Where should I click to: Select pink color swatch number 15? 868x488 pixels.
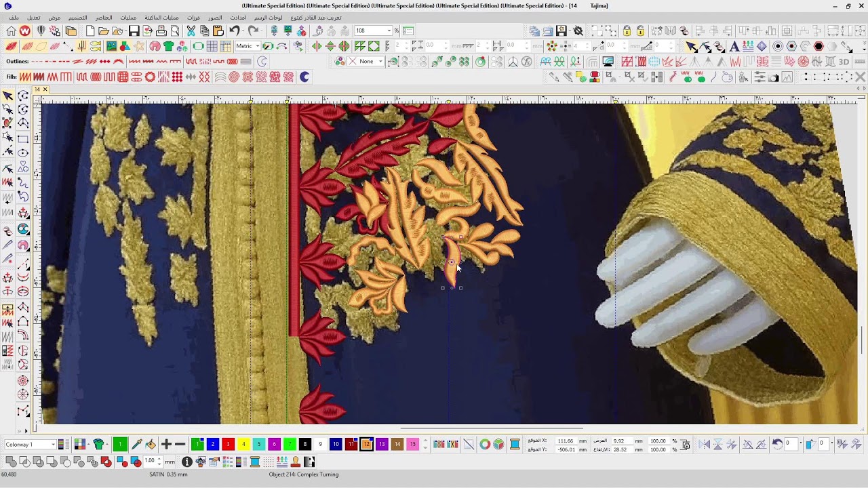[x=412, y=445]
